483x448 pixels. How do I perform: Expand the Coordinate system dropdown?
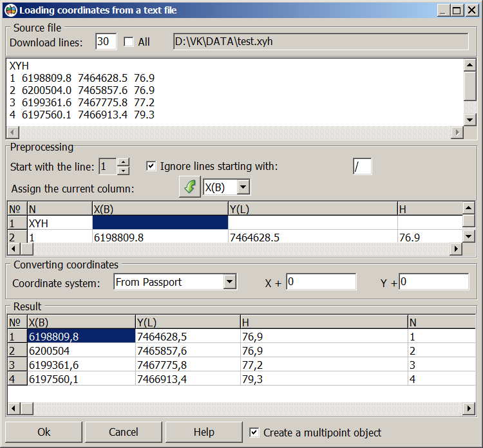point(230,282)
